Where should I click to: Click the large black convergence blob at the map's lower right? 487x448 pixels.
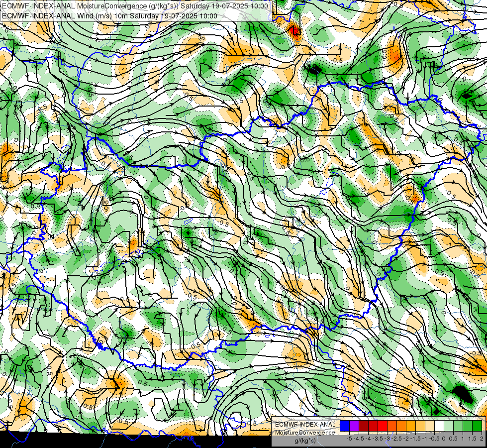[x=462, y=394]
